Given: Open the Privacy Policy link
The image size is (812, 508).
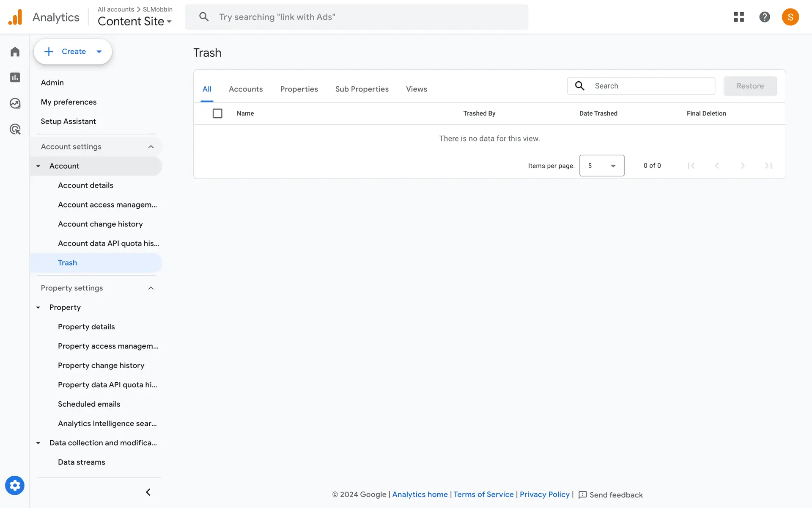Looking at the screenshot, I should tap(544, 494).
